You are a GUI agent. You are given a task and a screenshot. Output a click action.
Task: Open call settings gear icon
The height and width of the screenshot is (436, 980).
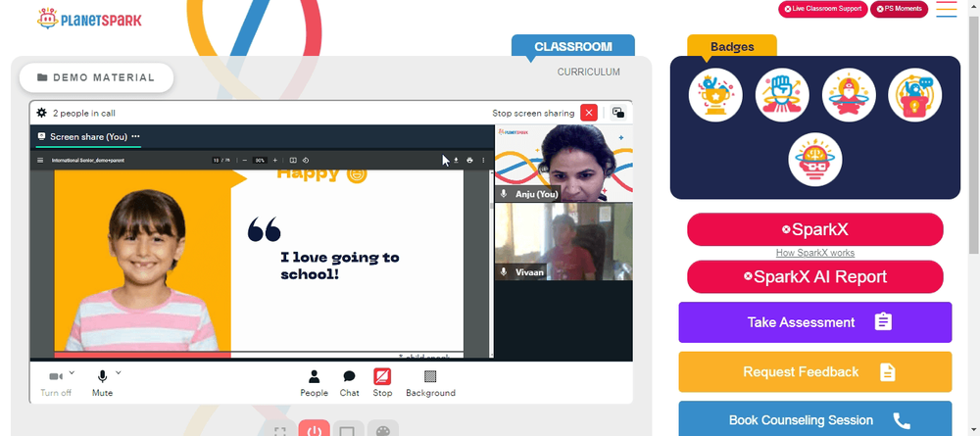click(x=42, y=113)
